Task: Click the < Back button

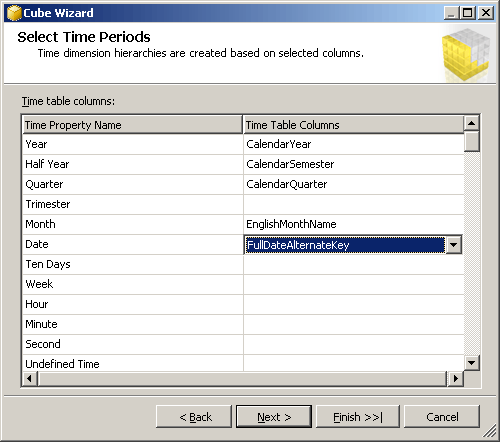Action: [194, 417]
